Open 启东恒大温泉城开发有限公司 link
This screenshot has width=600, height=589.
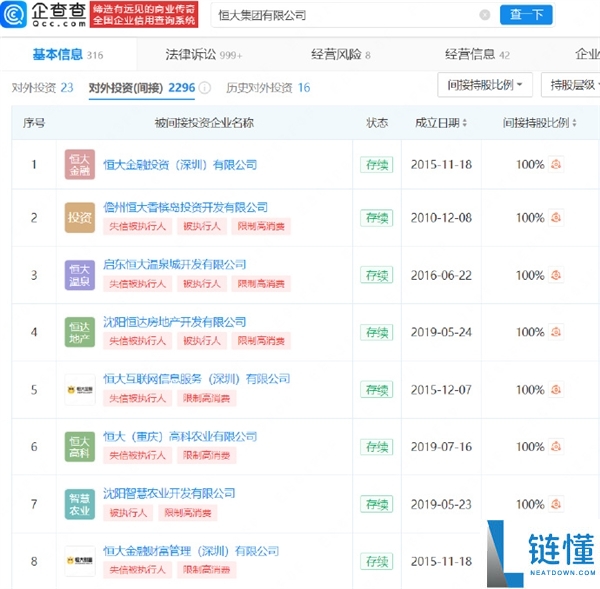point(174,264)
